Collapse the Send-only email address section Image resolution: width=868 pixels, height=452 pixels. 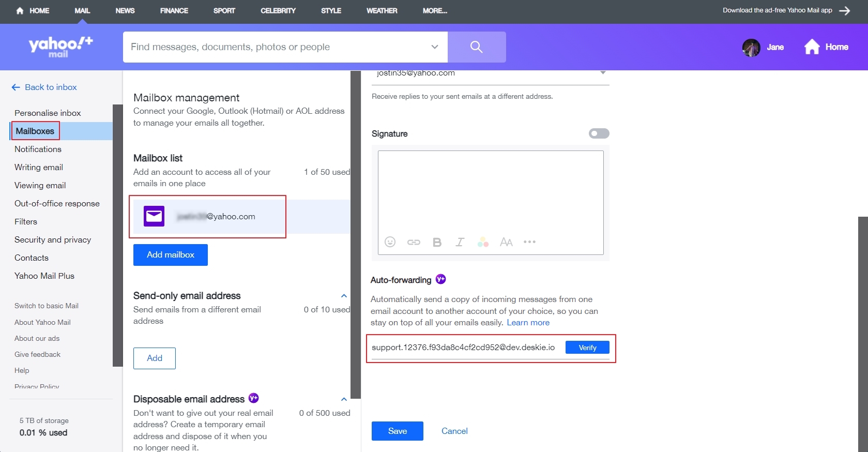[344, 296]
